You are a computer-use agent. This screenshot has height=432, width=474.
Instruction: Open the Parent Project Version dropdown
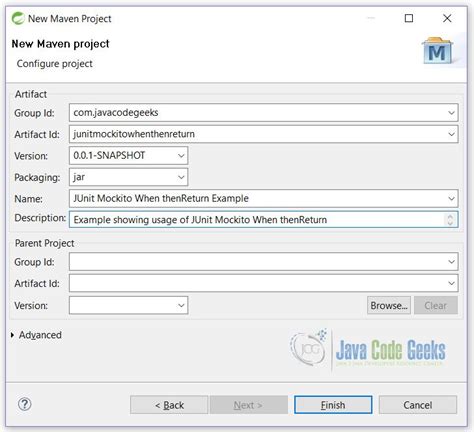(x=181, y=305)
